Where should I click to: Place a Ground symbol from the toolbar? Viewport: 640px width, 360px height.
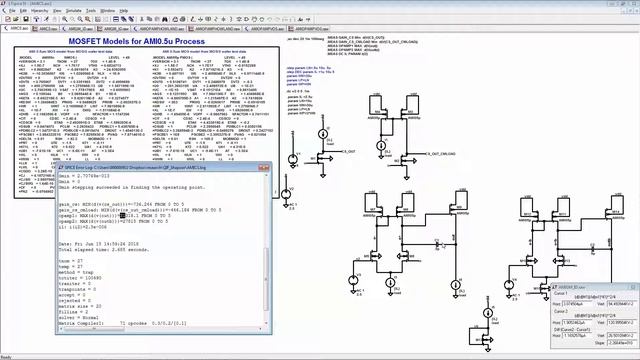pos(201,19)
